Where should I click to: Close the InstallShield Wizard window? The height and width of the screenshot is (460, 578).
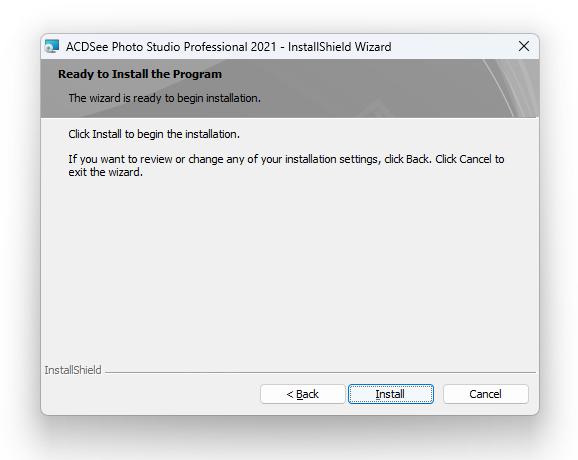(x=524, y=46)
